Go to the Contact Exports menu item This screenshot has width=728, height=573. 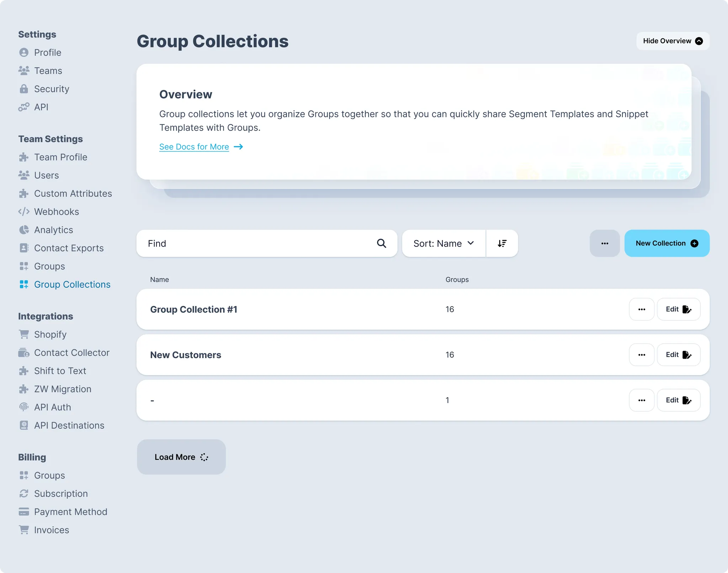pyautogui.click(x=69, y=248)
